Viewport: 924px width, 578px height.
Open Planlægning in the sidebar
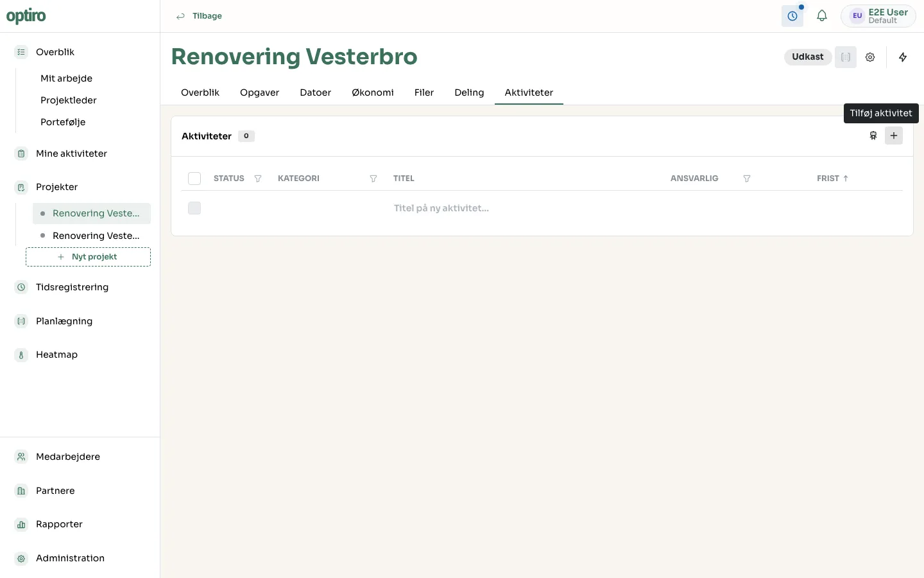[x=64, y=321]
